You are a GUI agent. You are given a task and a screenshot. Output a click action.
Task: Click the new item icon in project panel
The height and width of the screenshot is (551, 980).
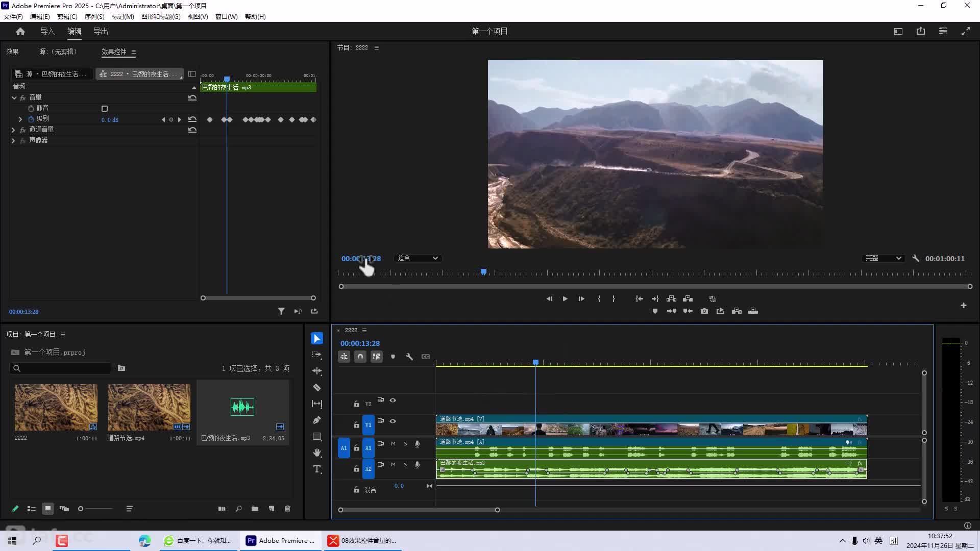tap(271, 509)
